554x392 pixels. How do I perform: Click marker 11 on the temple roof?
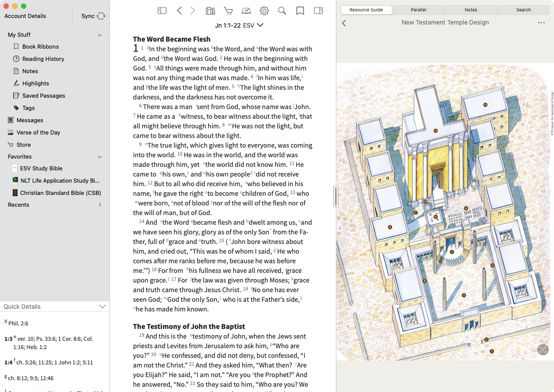point(435,131)
